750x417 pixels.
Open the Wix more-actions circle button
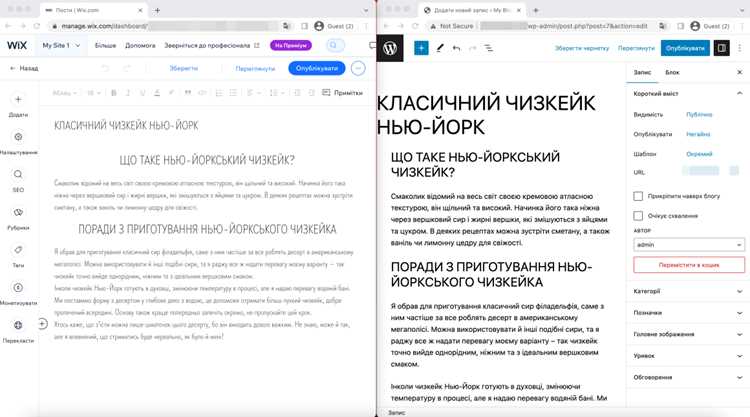(358, 68)
